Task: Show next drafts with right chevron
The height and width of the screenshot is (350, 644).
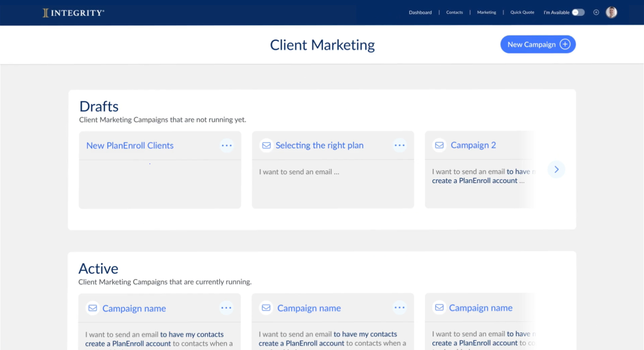Action: [x=556, y=169]
